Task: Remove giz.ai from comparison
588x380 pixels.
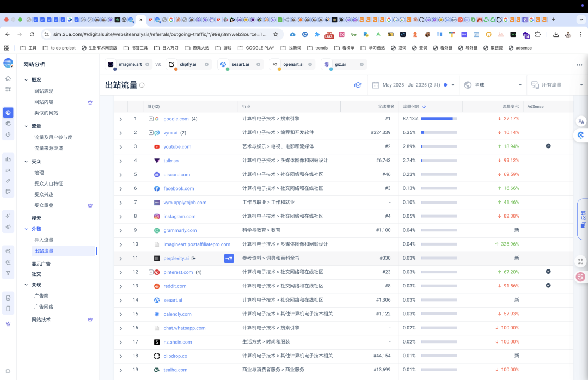Action: 362,65
